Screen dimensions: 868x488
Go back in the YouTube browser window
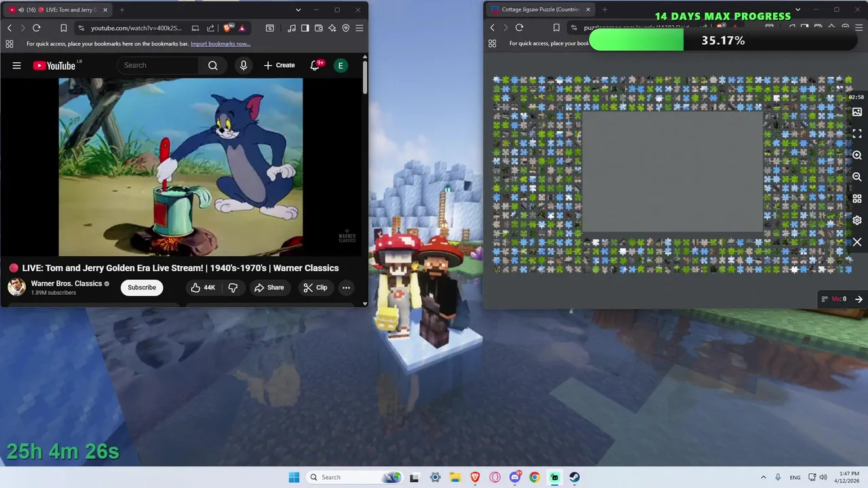9,28
